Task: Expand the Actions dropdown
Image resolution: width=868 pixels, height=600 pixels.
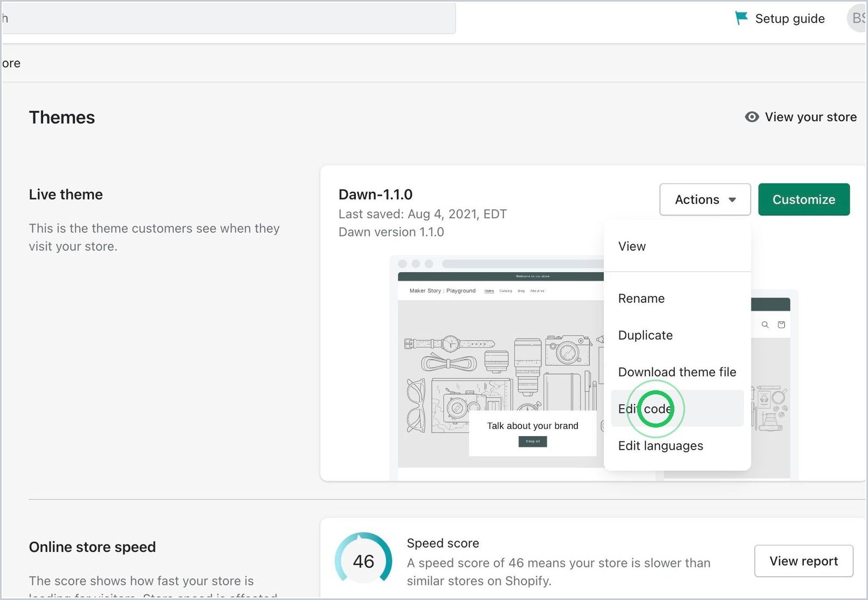Action: pyautogui.click(x=705, y=199)
